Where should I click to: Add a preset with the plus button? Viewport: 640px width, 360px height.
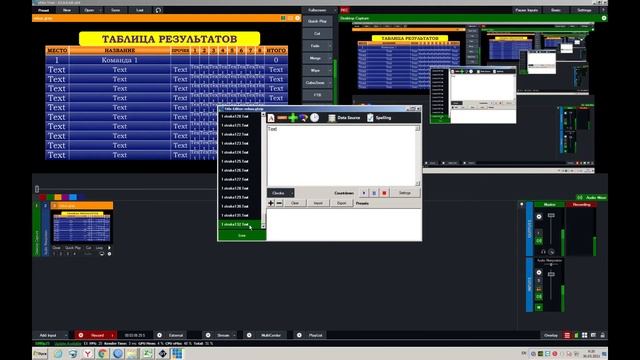click(271, 203)
